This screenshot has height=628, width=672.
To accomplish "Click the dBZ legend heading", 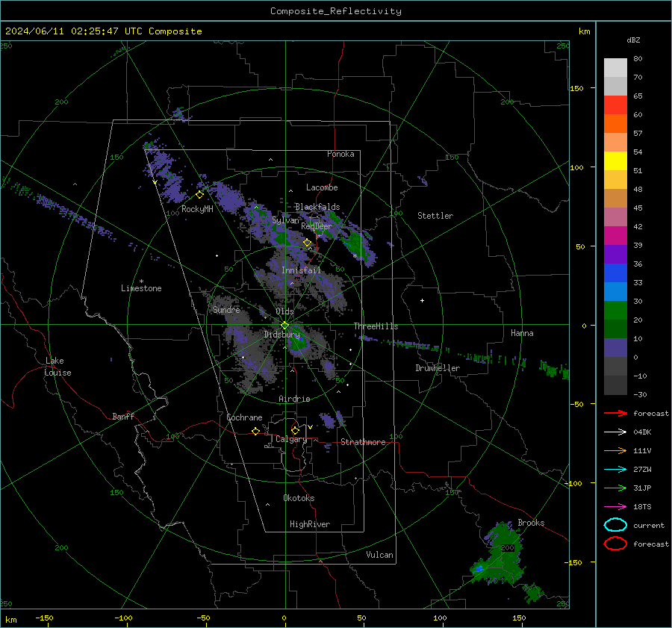I will click(633, 40).
